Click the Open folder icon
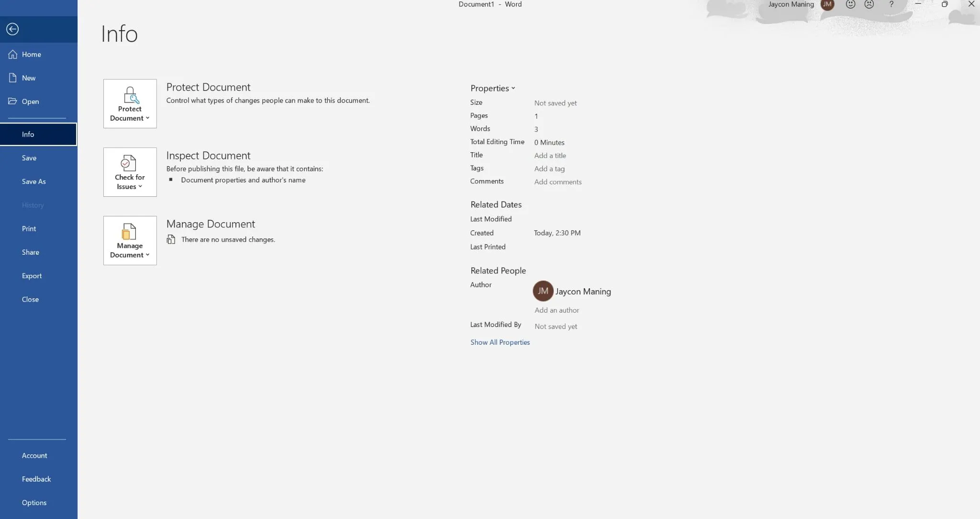 pyautogui.click(x=13, y=102)
